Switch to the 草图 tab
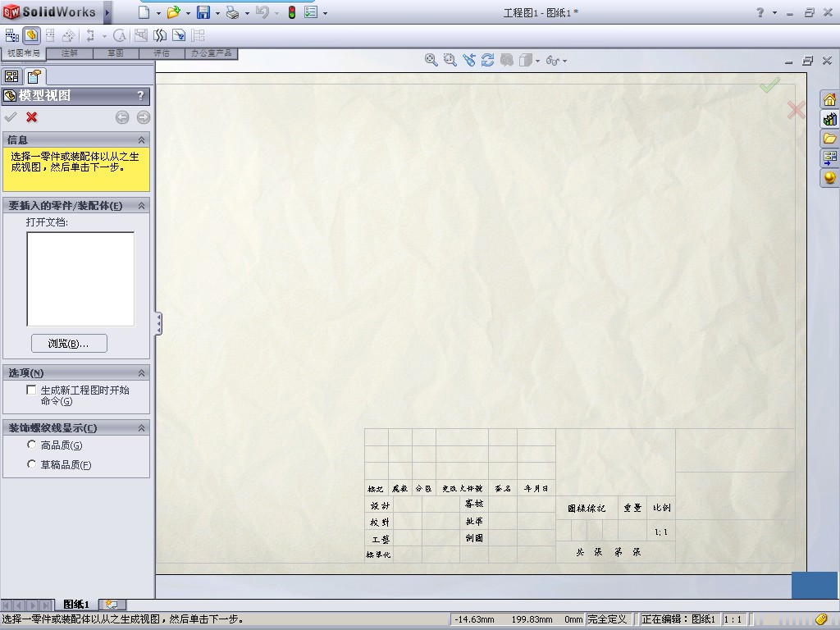 (x=116, y=53)
